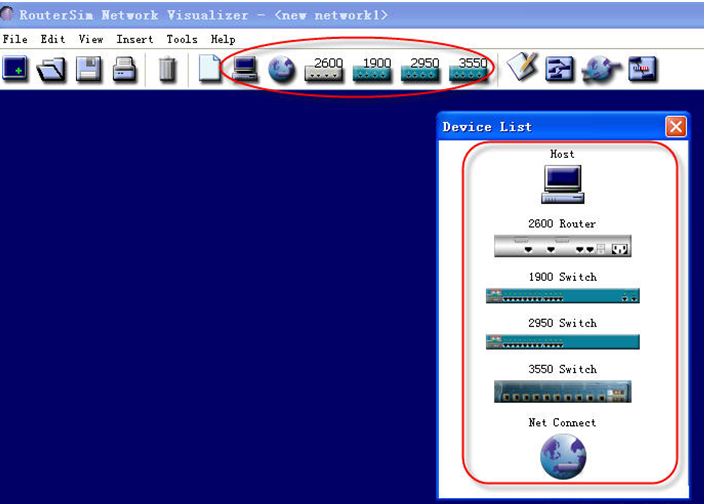Open a saved network with folder icon
Screen dimensions: 704x504
coord(51,69)
